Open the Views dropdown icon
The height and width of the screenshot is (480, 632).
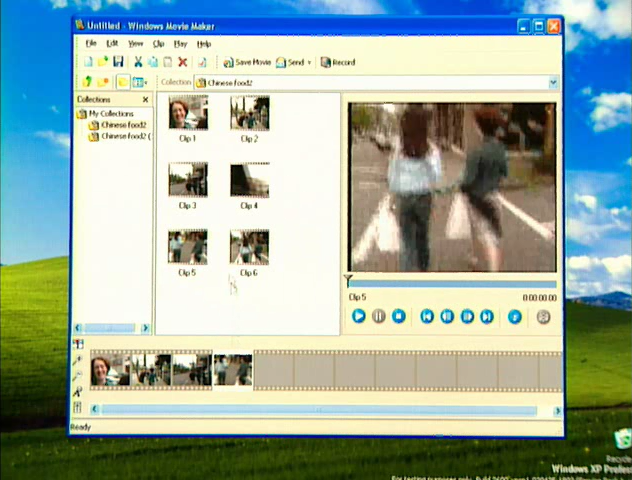coord(140,82)
